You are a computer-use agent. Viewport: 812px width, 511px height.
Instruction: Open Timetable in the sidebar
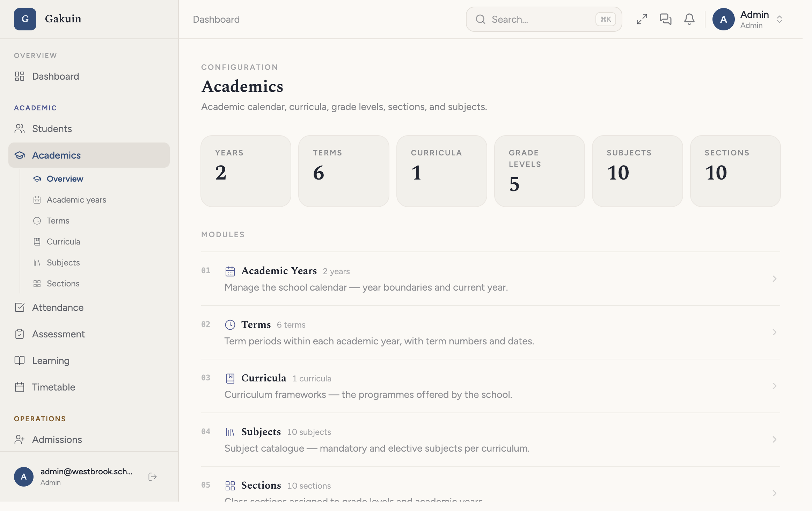tap(89, 387)
